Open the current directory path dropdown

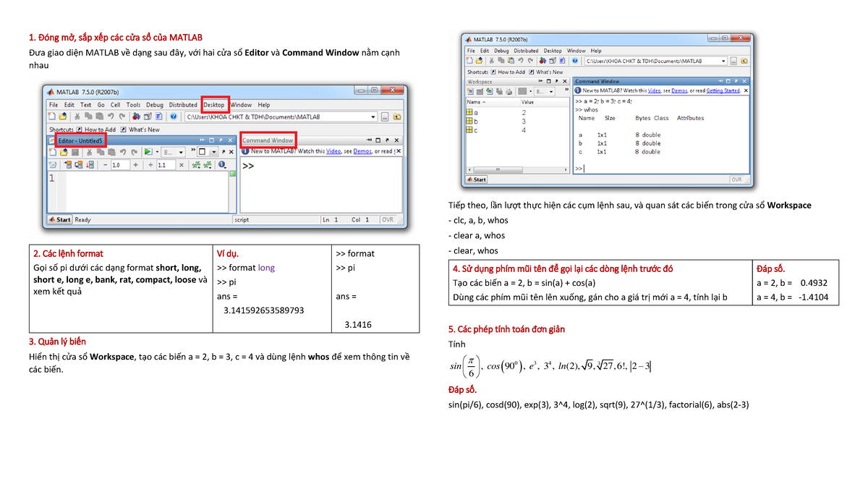pos(373,115)
